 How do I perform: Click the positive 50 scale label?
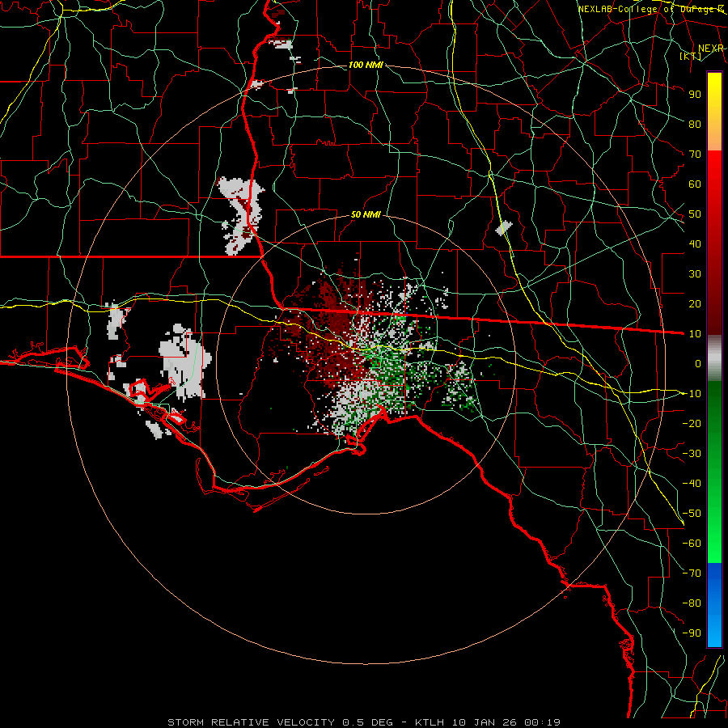tap(695, 214)
